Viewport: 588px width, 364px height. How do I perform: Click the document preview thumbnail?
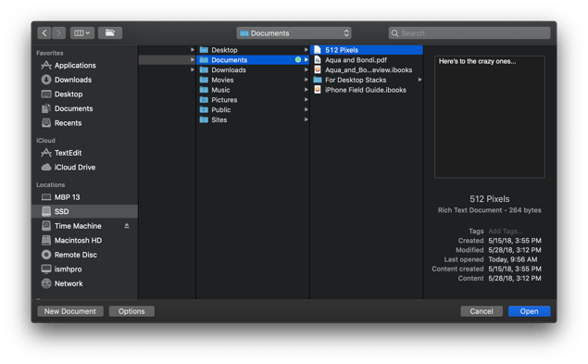point(489,117)
